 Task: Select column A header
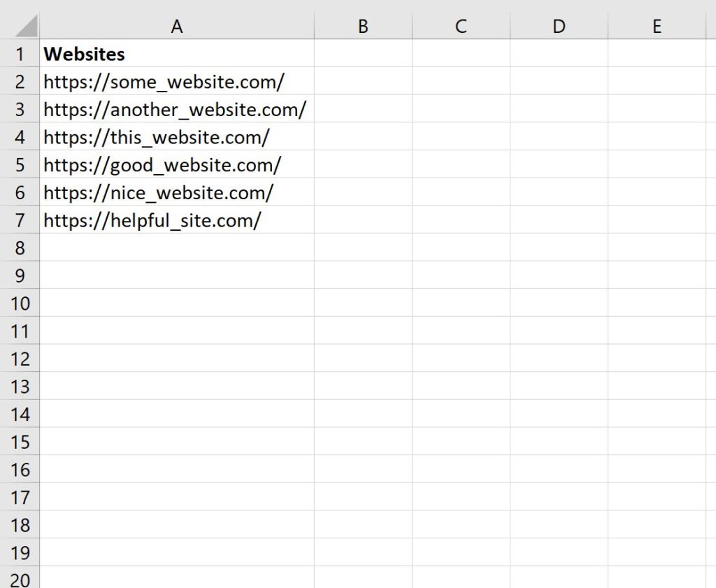pos(177,25)
